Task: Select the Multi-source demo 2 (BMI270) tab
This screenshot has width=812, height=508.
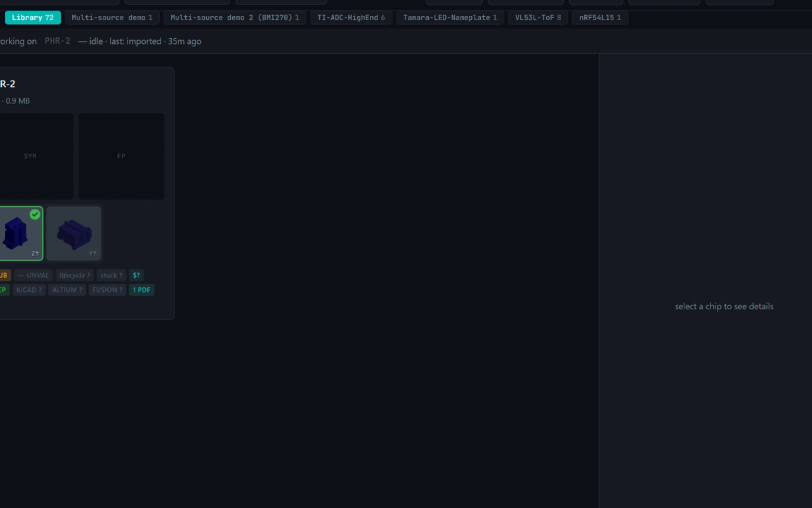Action: coord(235,18)
